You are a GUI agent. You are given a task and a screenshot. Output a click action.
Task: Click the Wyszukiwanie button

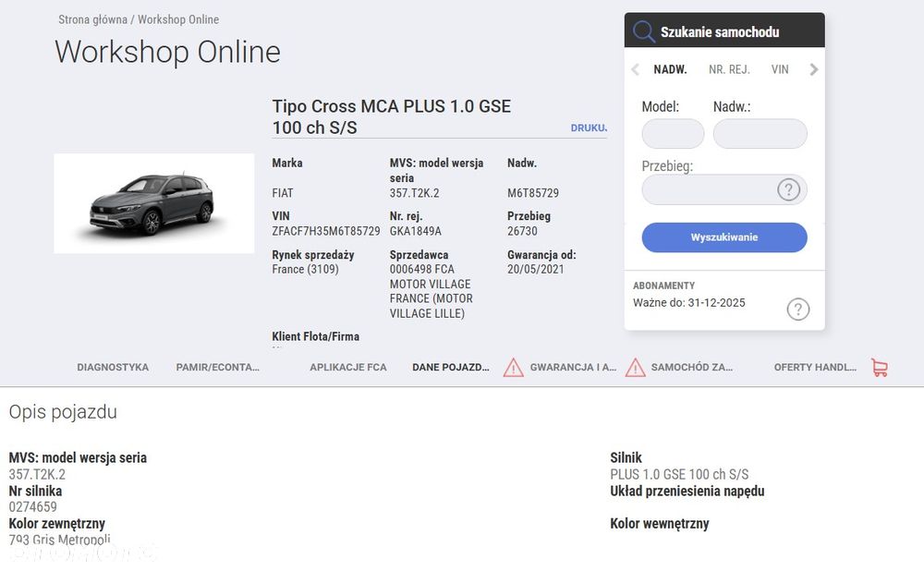[724, 237]
